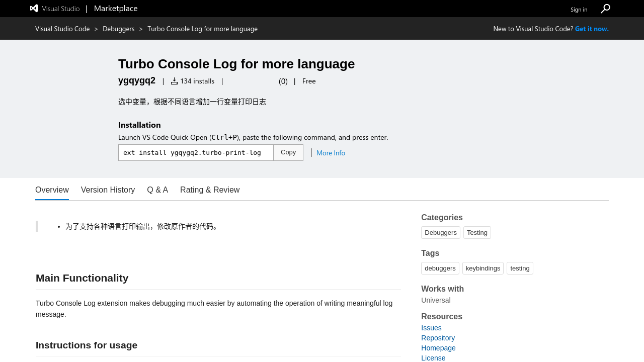This screenshot has width=644, height=362.
Task: Open the search magnifier icon
Action: 605,9
